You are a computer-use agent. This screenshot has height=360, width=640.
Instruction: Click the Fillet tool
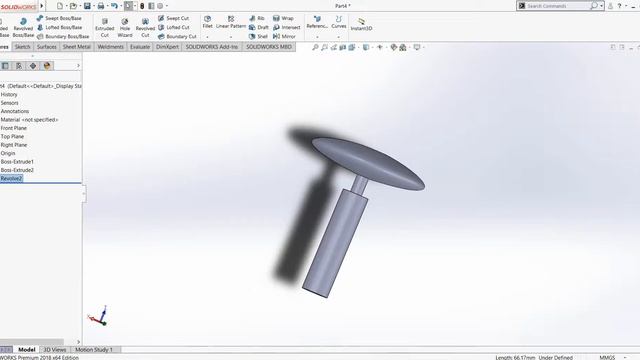pyautogui.click(x=207, y=22)
